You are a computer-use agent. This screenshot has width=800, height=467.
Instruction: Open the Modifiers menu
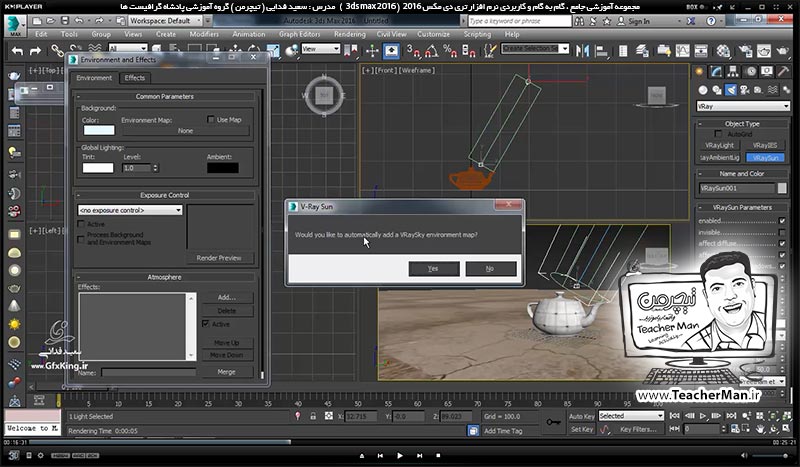(204, 34)
